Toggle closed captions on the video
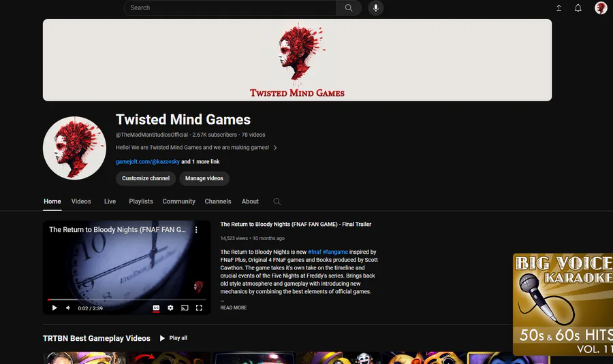The image size is (613, 364). tap(156, 308)
